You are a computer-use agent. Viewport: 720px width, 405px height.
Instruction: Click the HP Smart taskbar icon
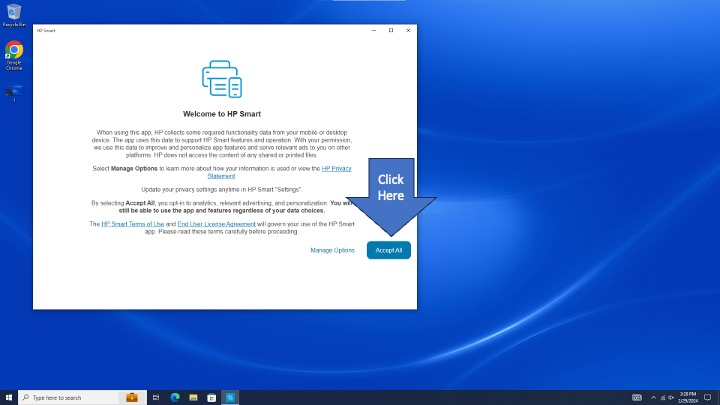click(230, 398)
